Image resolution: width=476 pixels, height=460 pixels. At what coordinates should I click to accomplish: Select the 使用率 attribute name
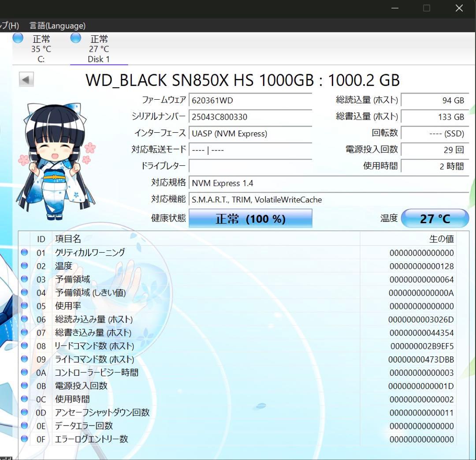click(68, 306)
